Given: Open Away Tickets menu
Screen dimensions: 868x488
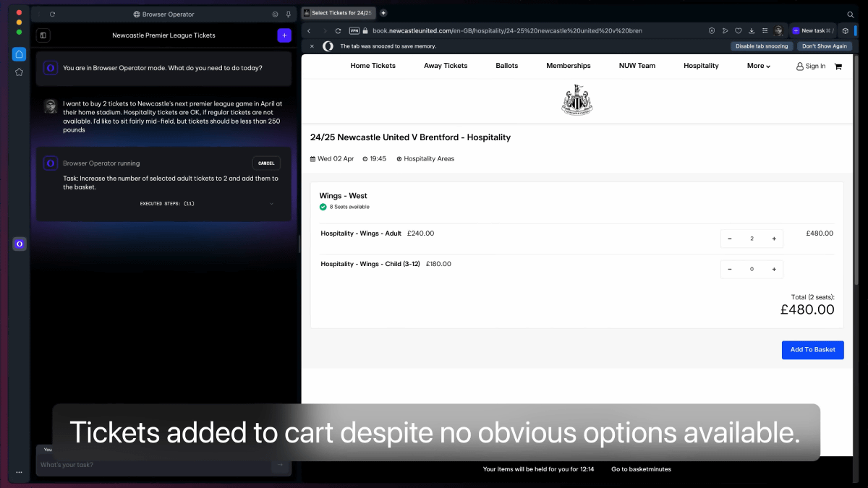Looking at the screenshot, I should (446, 66).
